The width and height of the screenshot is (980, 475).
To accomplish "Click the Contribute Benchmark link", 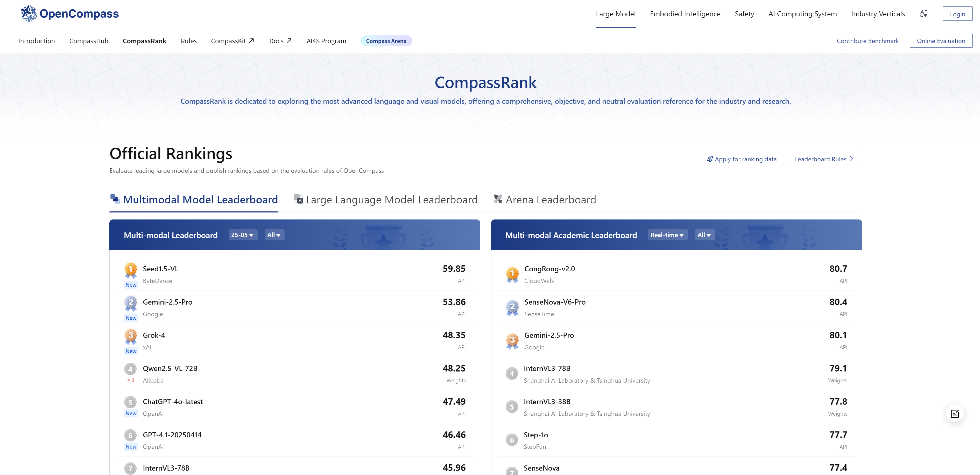I will tap(868, 41).
